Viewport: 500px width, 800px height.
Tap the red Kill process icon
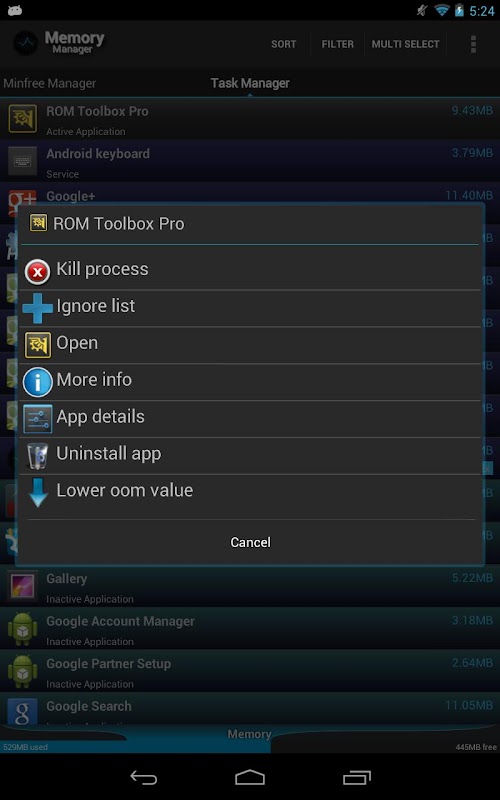pyautogui.click(x=37, y=272)
